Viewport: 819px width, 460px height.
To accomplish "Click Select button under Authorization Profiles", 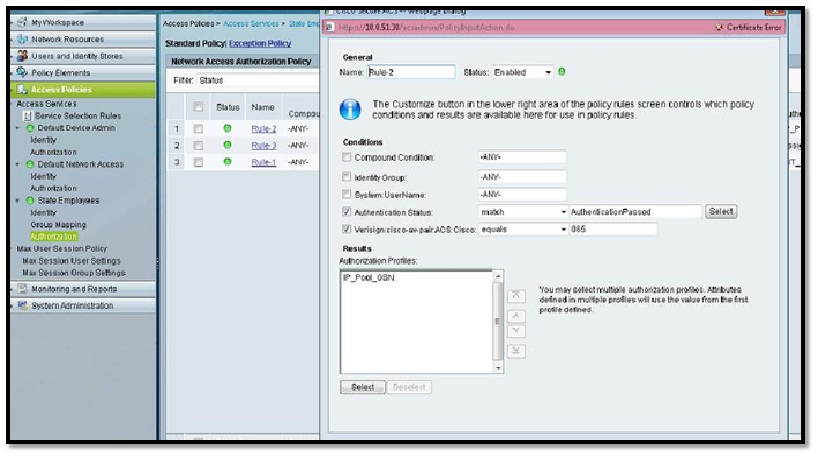I will [362, 387].
